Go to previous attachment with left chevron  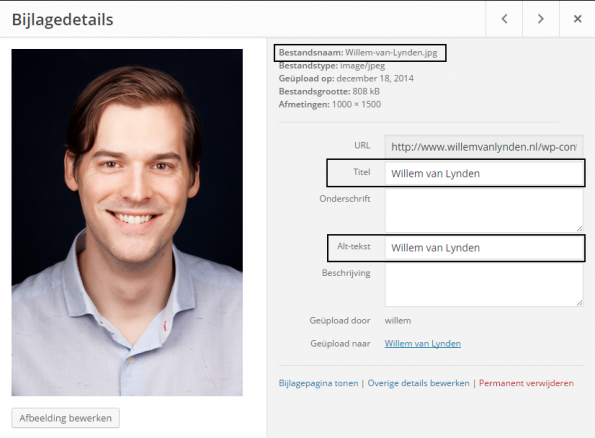point(504,19)
